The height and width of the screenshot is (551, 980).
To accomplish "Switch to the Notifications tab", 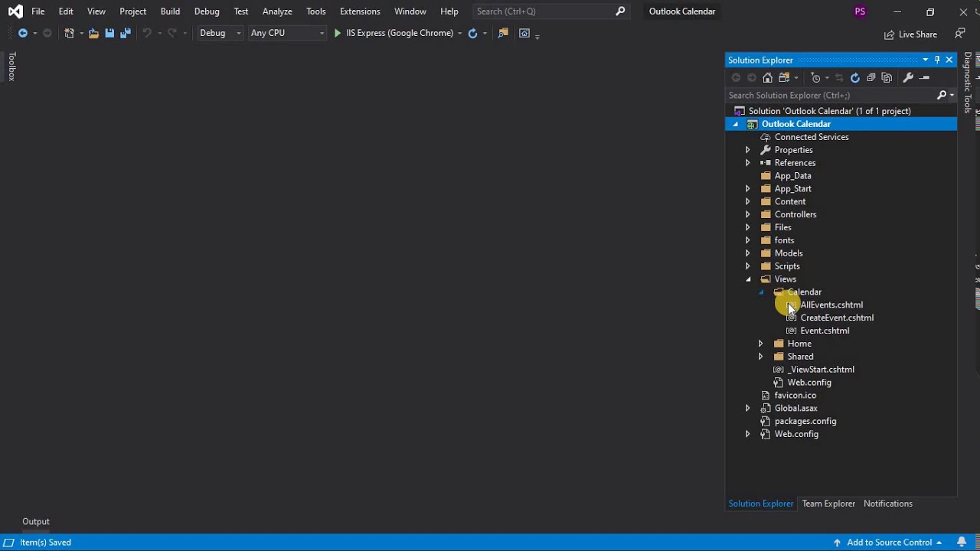I will point(888,504).
